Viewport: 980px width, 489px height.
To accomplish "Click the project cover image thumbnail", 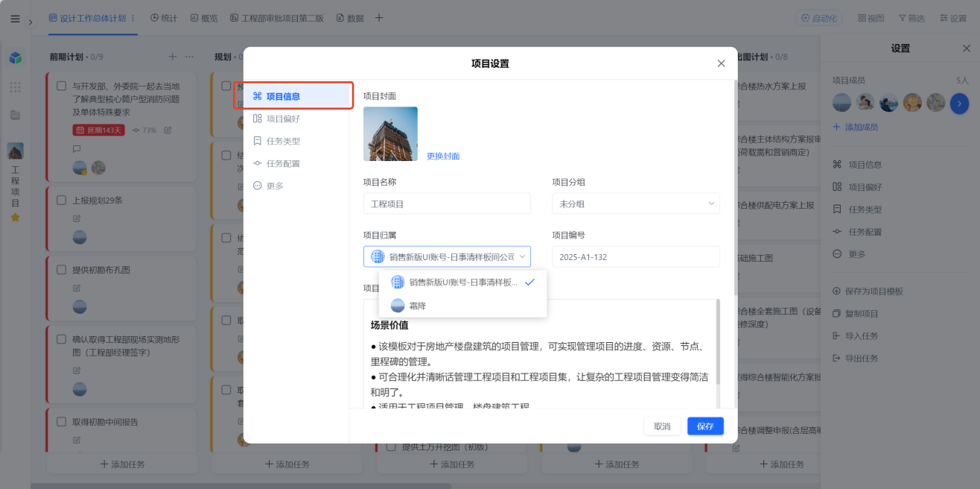I will tap(390, 134).
